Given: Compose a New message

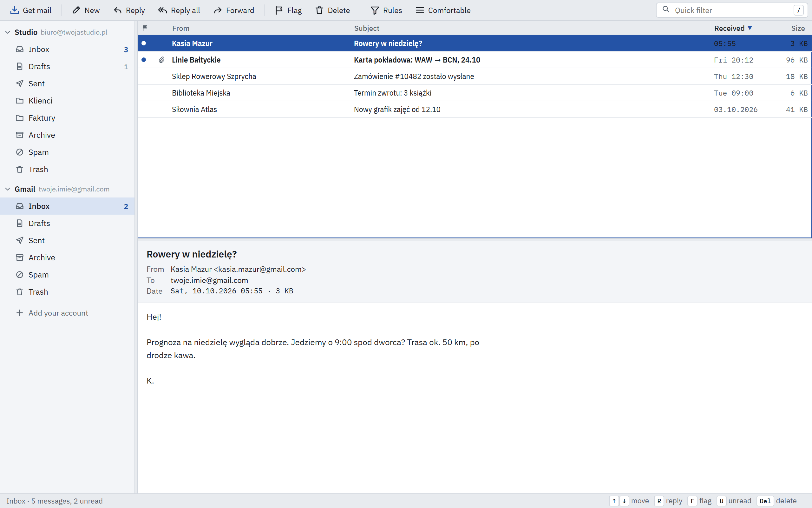Looking at the screenshot, I should 86,10.
